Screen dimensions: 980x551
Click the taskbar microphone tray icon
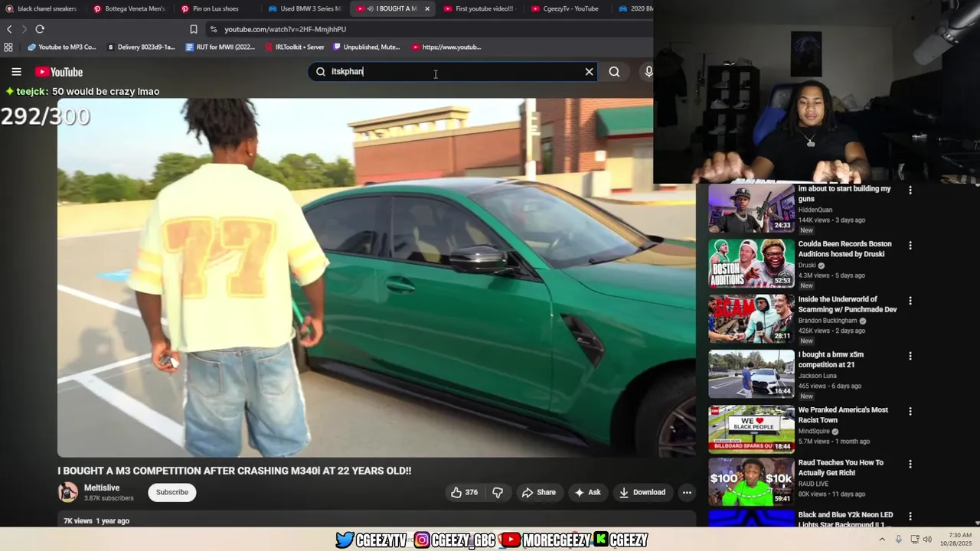[898, 539]
